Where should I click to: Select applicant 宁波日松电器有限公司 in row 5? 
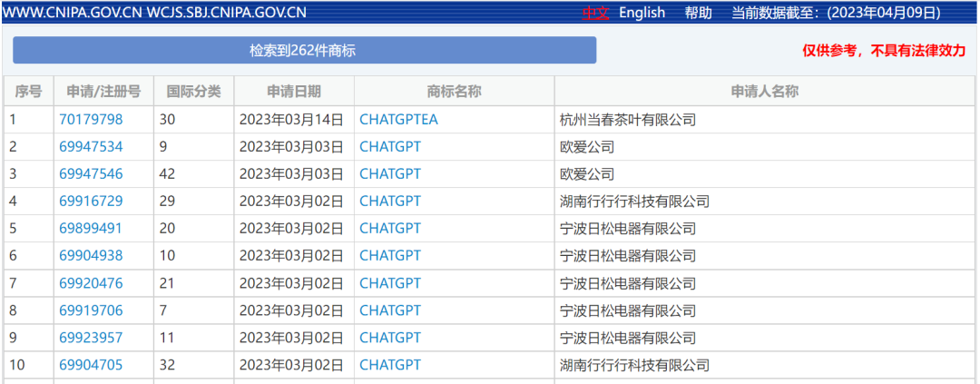point(628,228)
